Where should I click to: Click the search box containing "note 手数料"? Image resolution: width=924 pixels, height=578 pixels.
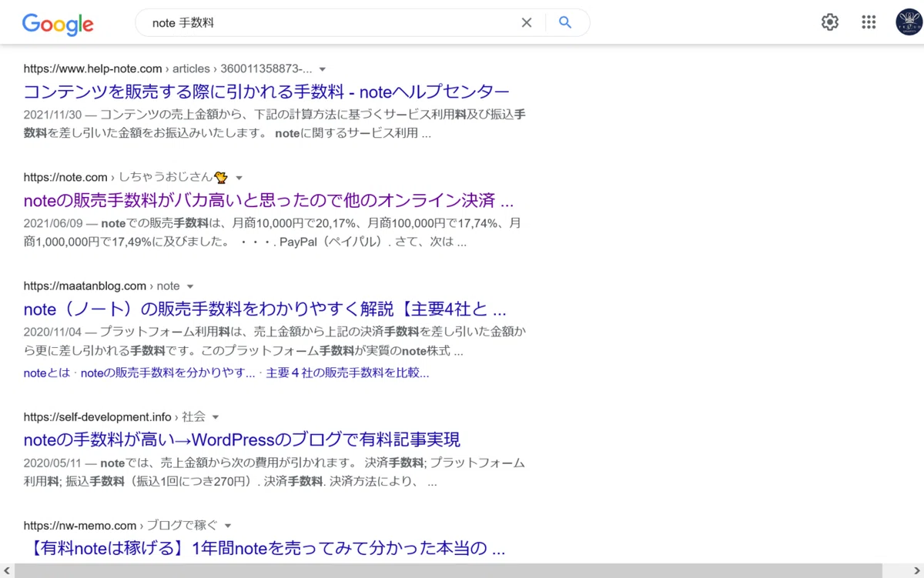click(362, 23)
